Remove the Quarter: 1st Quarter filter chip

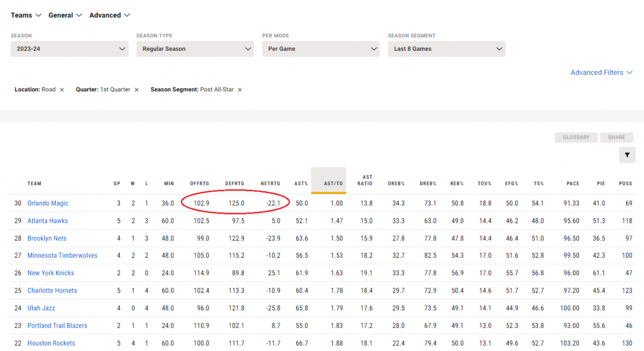(x=137, y=90)
